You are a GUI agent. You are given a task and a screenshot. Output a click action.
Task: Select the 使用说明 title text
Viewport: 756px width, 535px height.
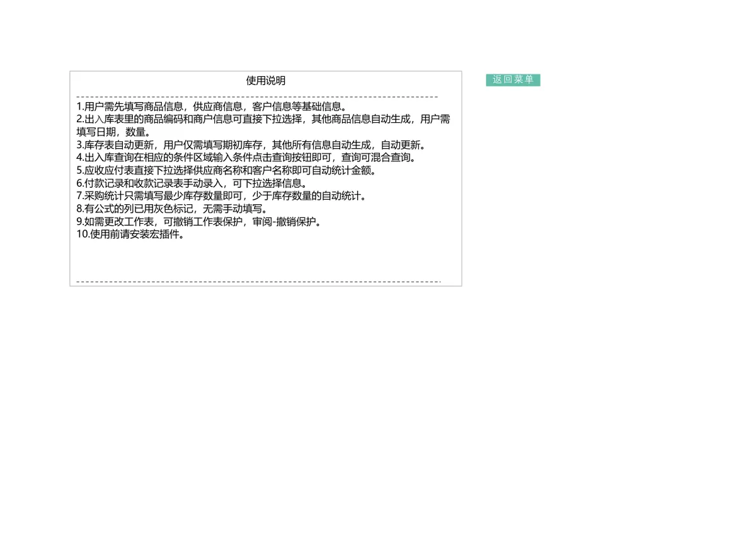tap(265, 81)
